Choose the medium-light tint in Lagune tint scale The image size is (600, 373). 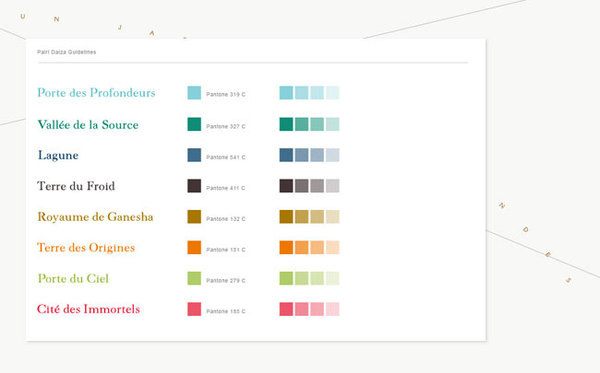[x=317, y=155]
